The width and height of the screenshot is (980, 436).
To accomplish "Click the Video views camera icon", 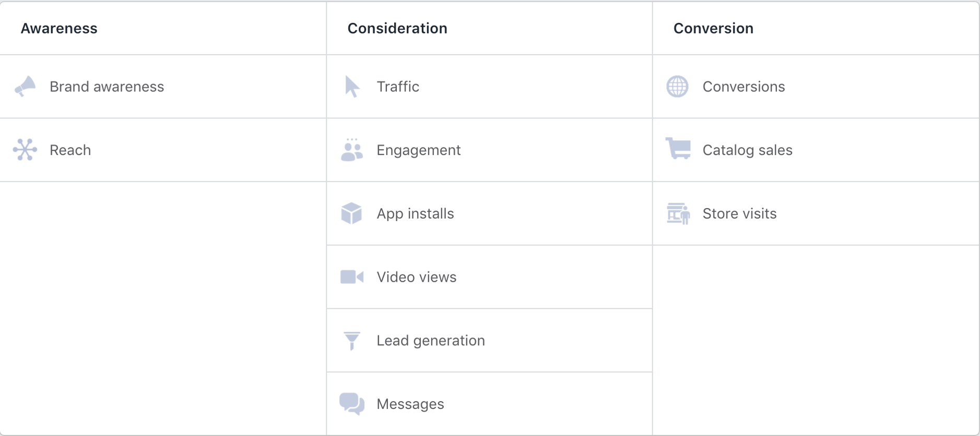I will pyautogui.click(x=352, y=277).
